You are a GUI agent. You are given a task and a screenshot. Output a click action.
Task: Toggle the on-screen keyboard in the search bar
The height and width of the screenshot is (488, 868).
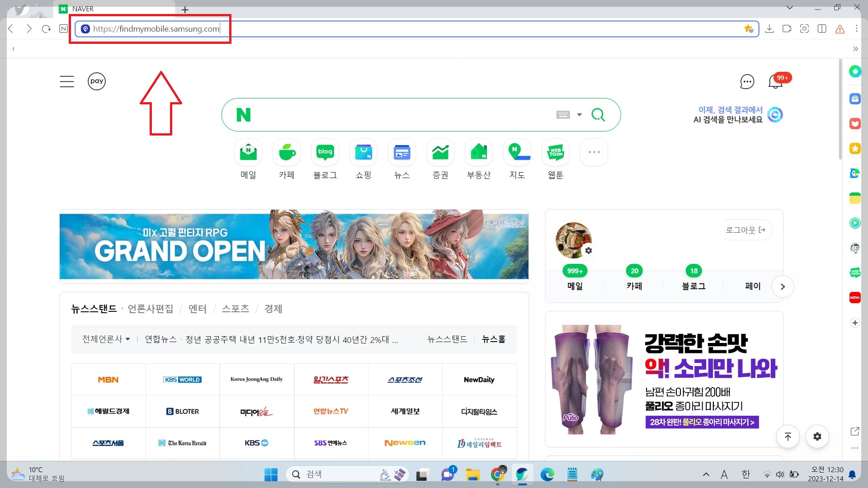tap(563, 114)
